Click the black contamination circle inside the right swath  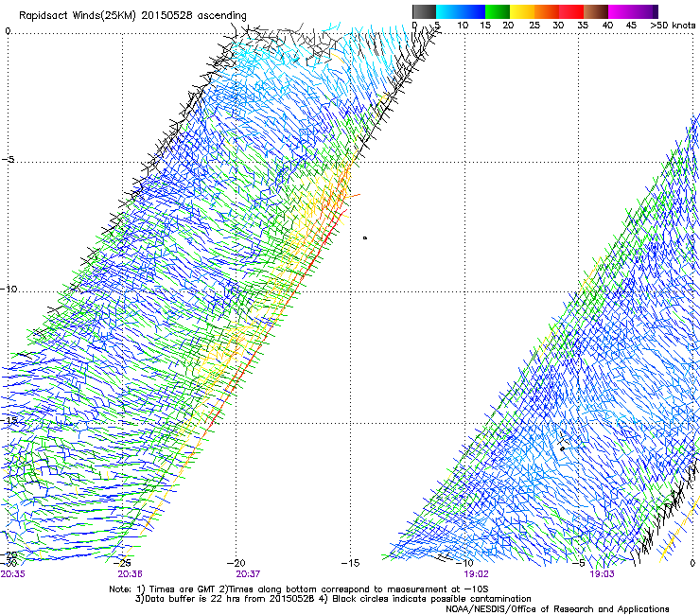tap(563, 448)
